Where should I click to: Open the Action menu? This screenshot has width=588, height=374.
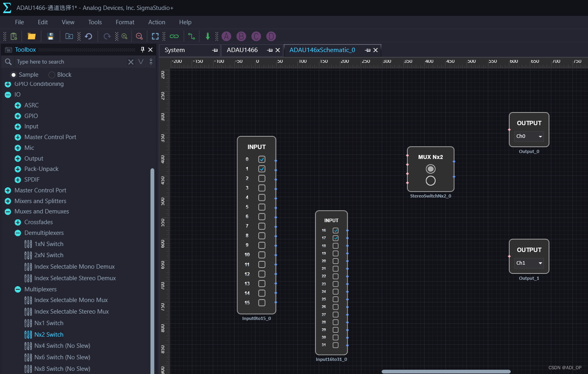[157, 22]
